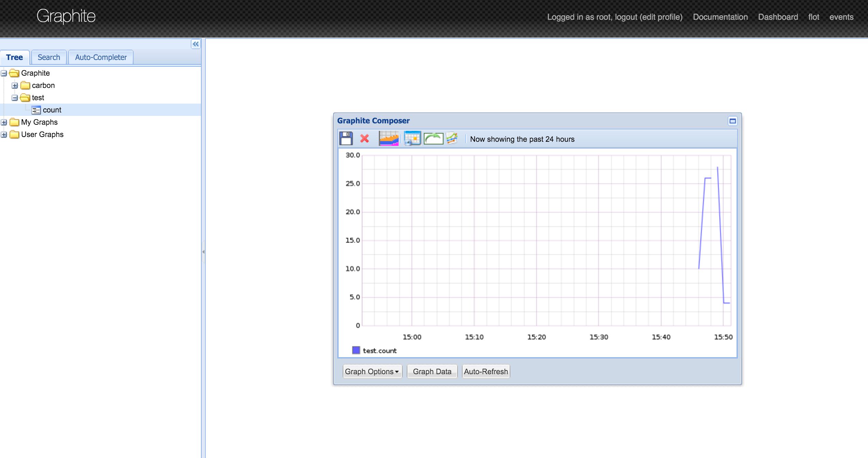
Task: Click the Graph Data button
Action: click(432, 371)
